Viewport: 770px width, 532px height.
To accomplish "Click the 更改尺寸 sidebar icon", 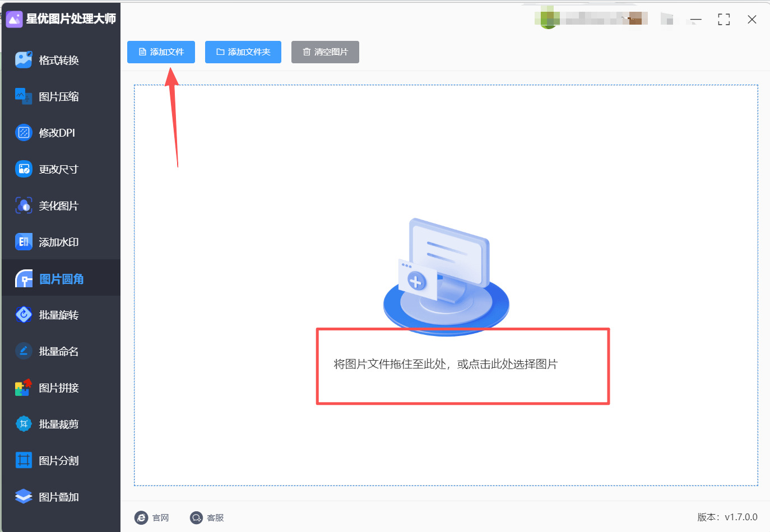I will click(x=24, y=169).
